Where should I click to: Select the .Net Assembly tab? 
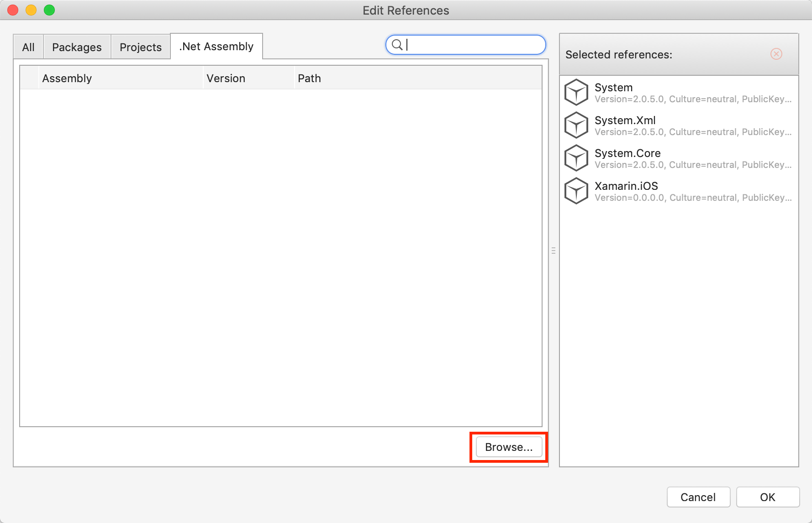pos(216,46)
